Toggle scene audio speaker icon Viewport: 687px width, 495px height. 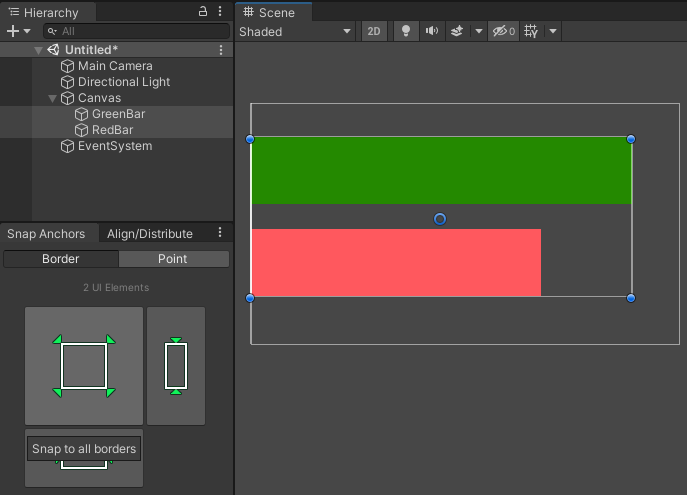tap(432, 31)
